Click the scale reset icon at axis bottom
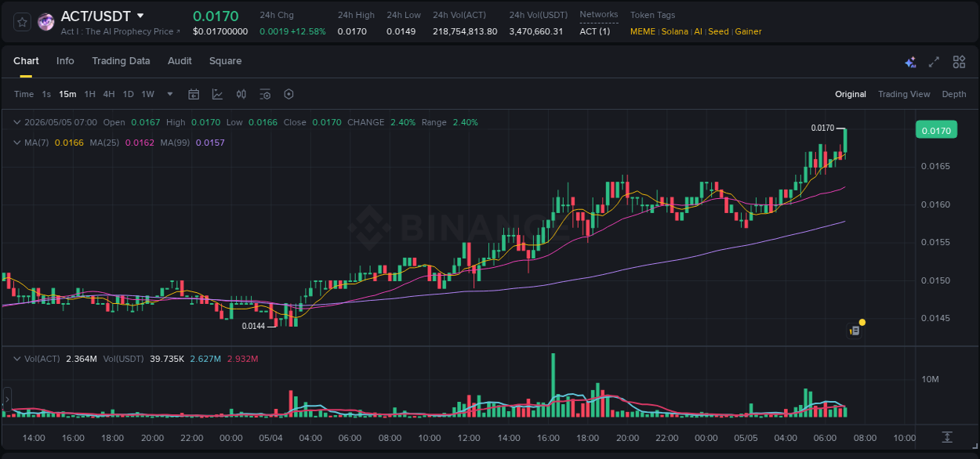Screen dimensions: 980x459 947,436
